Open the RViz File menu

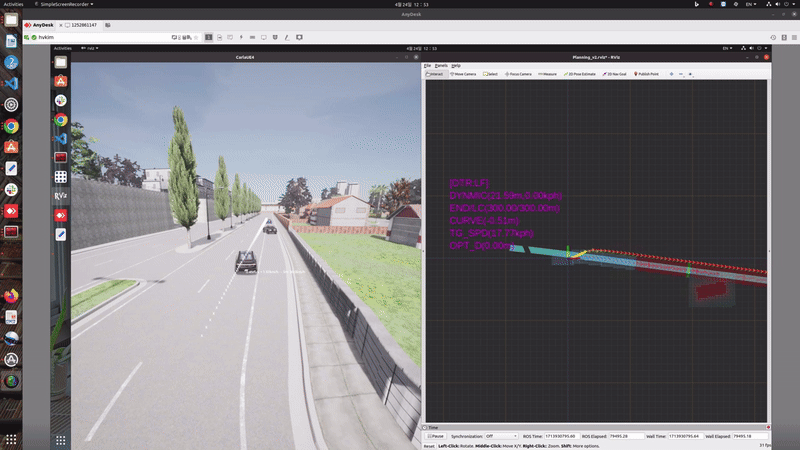pos(428,65)
